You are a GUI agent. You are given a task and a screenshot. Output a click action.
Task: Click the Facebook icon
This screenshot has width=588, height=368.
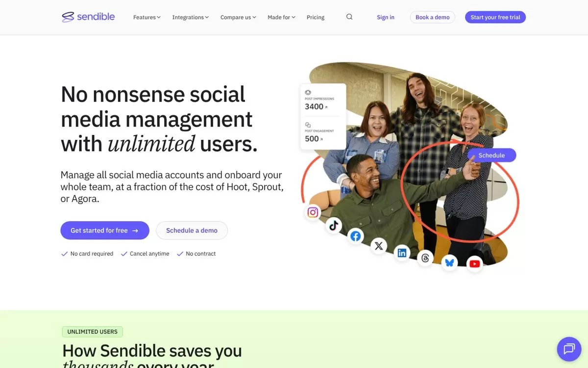pyautogui.click(x=356, y=237)
